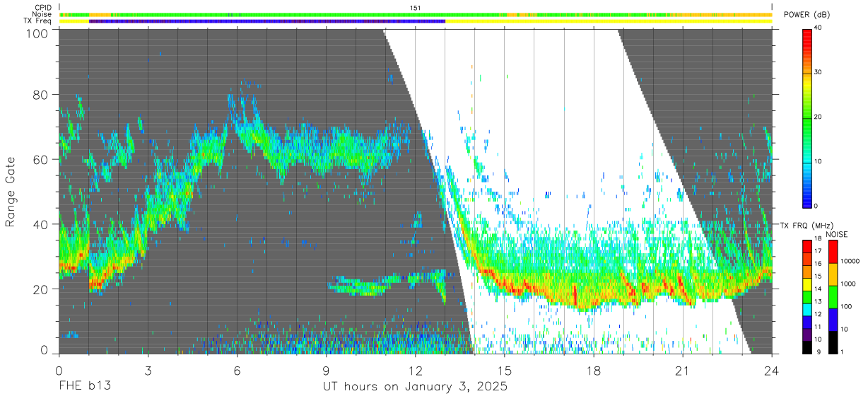This screenshot has height=401, width=868.
Task: Click the x-axis tick label '3'
Action: click(148, 370)
